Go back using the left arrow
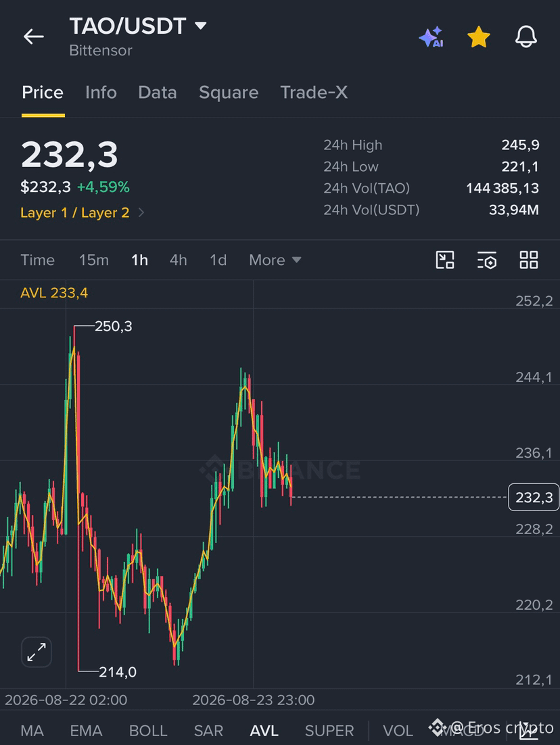The image size is (560, 745). [x=34, y=36]
